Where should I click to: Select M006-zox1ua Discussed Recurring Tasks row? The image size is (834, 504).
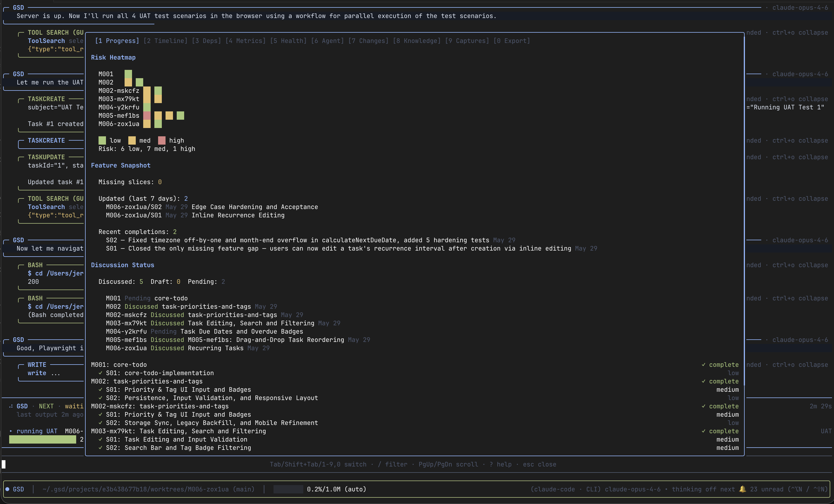click(x=188, y=348)
